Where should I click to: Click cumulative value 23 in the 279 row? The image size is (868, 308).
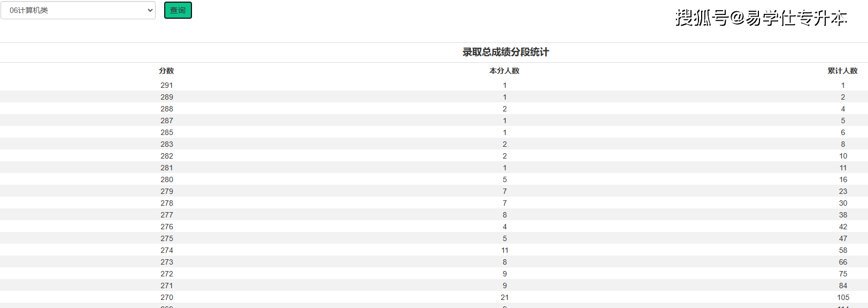[x=843, y=191]
